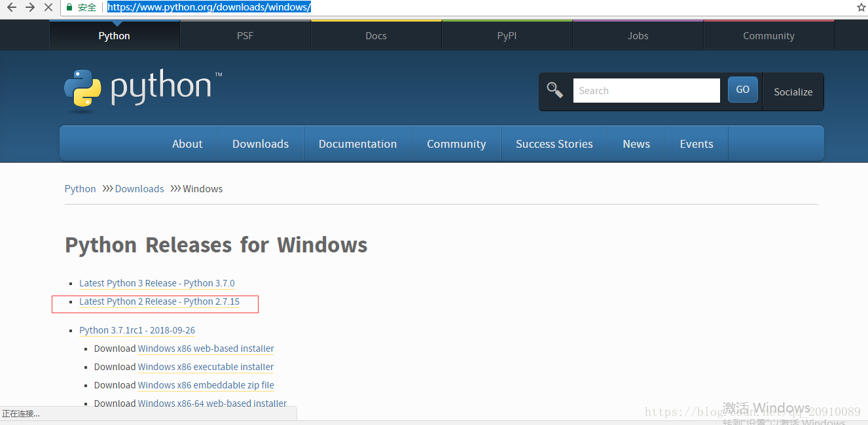
Task: Download Windows x86 web-based installer
Action: pyautogui.click(x=206, y=348)
